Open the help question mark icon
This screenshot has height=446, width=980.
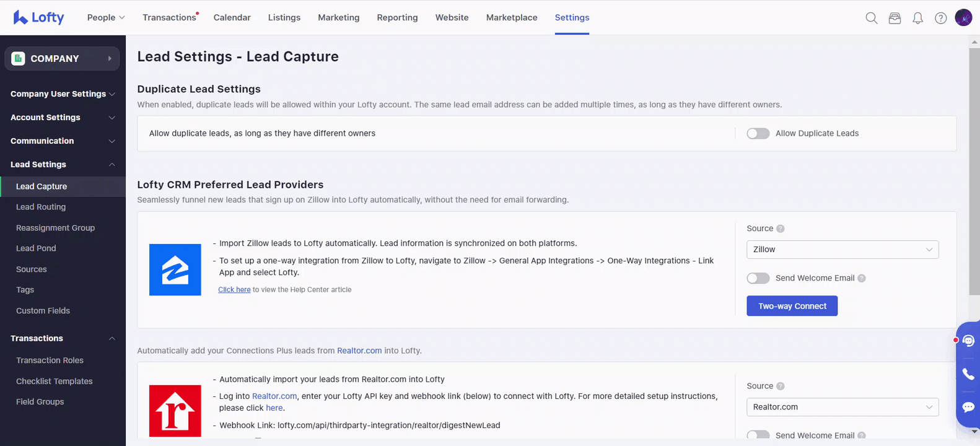point(940,18)
